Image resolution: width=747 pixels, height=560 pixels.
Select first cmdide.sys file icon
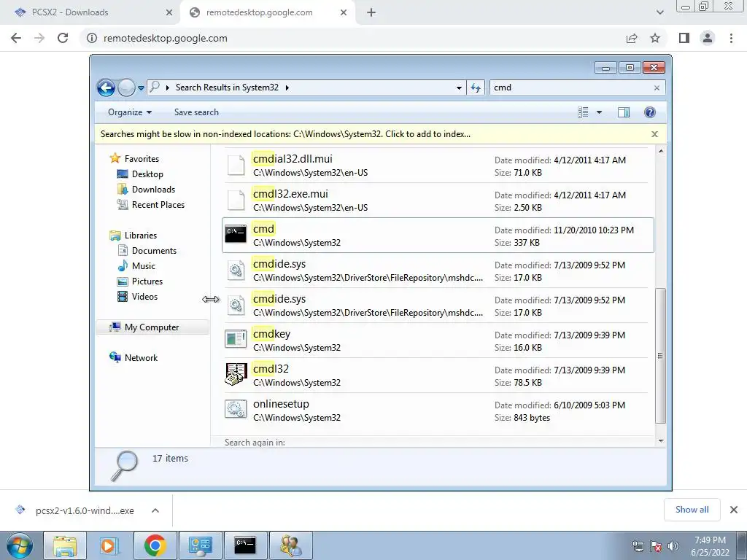[x=236, y=271]
